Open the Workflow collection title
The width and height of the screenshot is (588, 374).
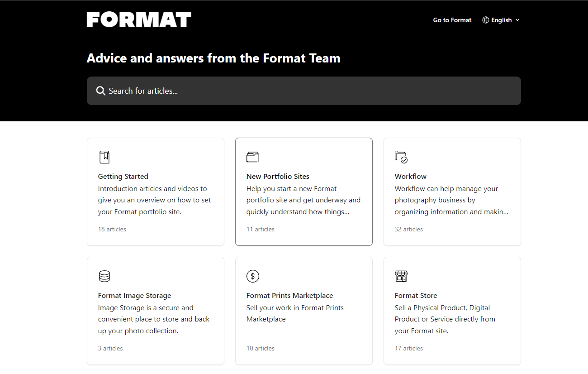(411, 177)
